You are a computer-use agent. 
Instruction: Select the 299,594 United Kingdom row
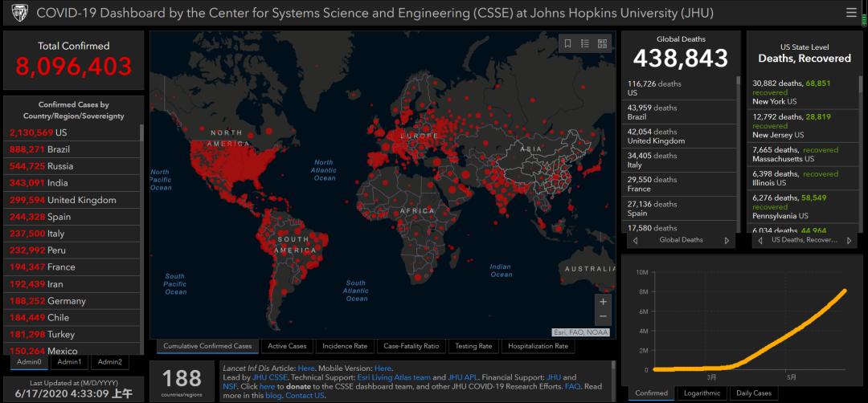[73, 200]
